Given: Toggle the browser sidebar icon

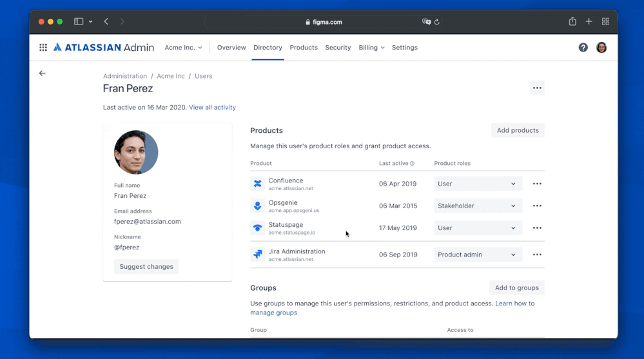Looking at the screenshot, I should click(x=79, y=22).
